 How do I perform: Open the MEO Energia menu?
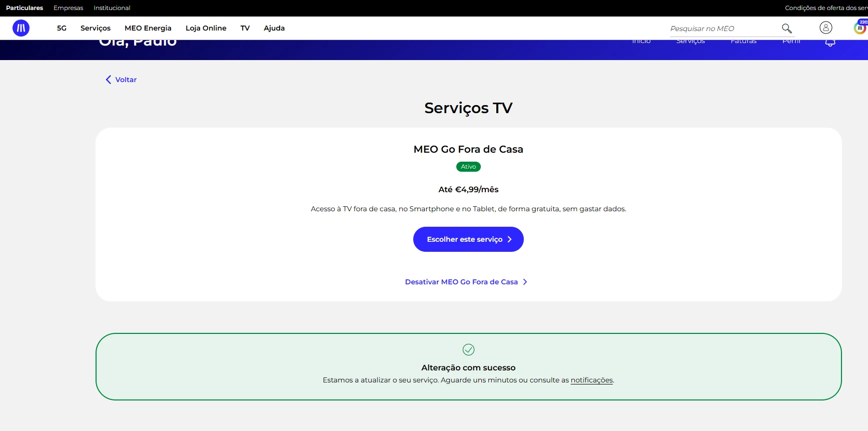[x=148, y=28]
